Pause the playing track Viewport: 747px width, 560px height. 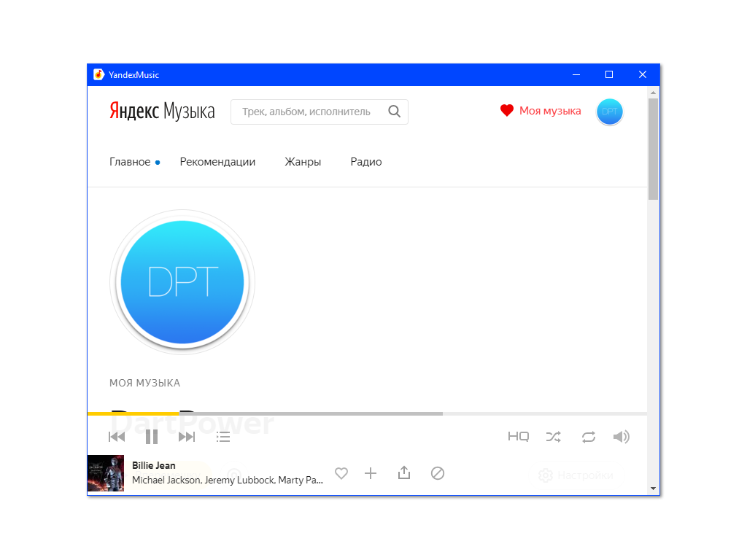(x=152, y=437)
